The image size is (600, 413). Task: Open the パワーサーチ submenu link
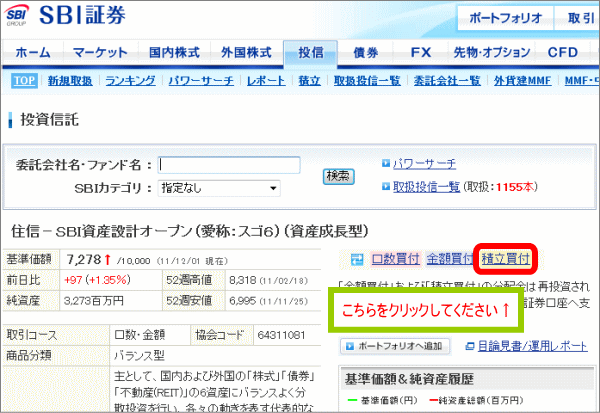point(201,81)
